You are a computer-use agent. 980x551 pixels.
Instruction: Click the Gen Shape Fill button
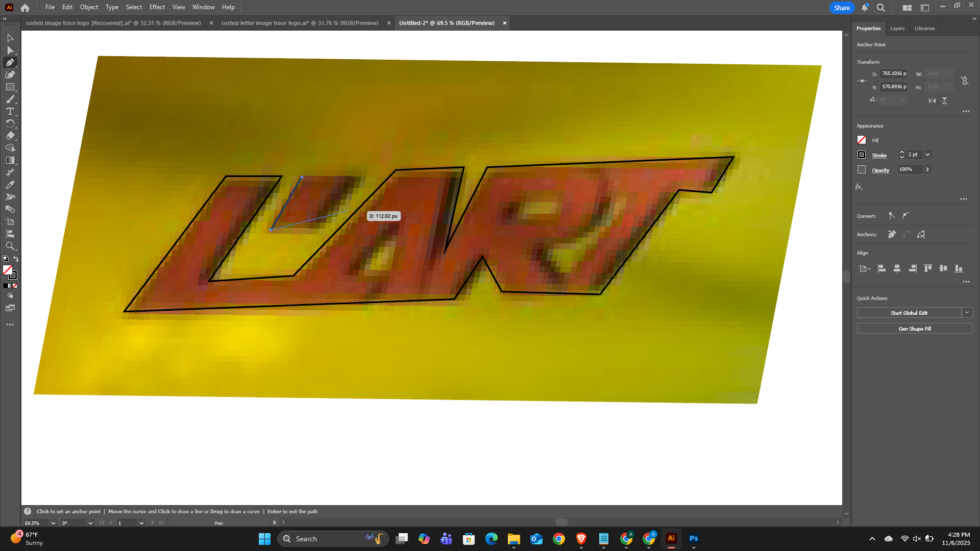pyautogui.click(x=914, y=329)
